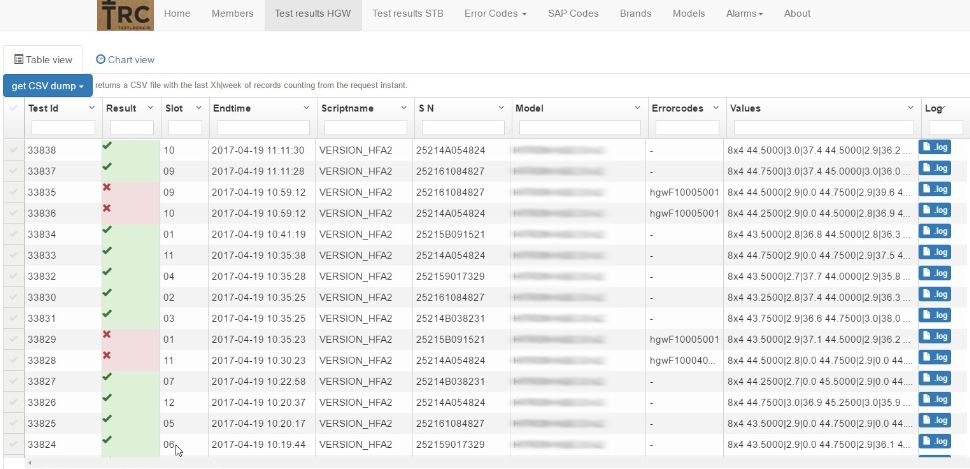970x469 pixels.
Task: Open S N column menu arrow
Action: pyautogui.click(x=502, y=108)
